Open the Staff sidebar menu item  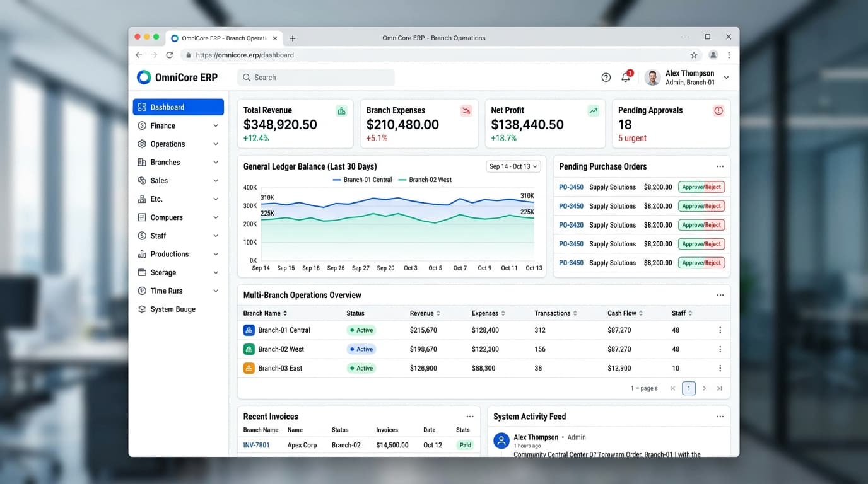(179, 236)
